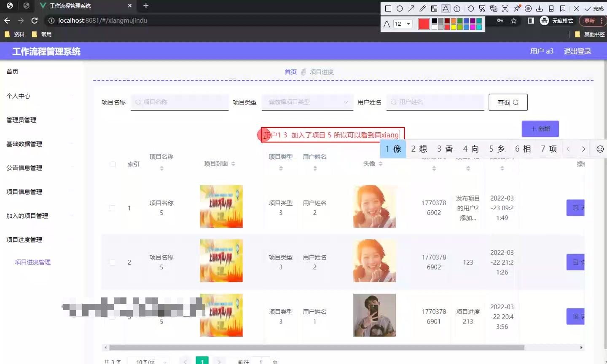The image size is (607, 364).
Task: Click the 新增 add button
Action: click(540, 129)
